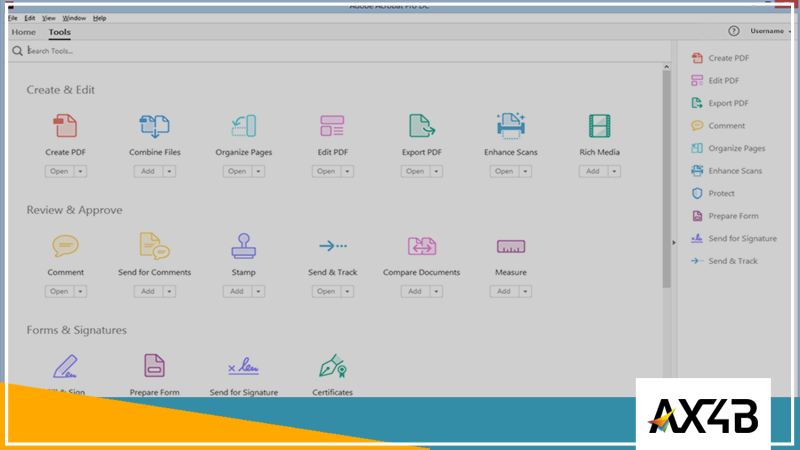Click Create PDF in the right sidebar
Image resolution: width=800 pixels, height=450 pixels.
pyautogui.click(x=720, y=58)
